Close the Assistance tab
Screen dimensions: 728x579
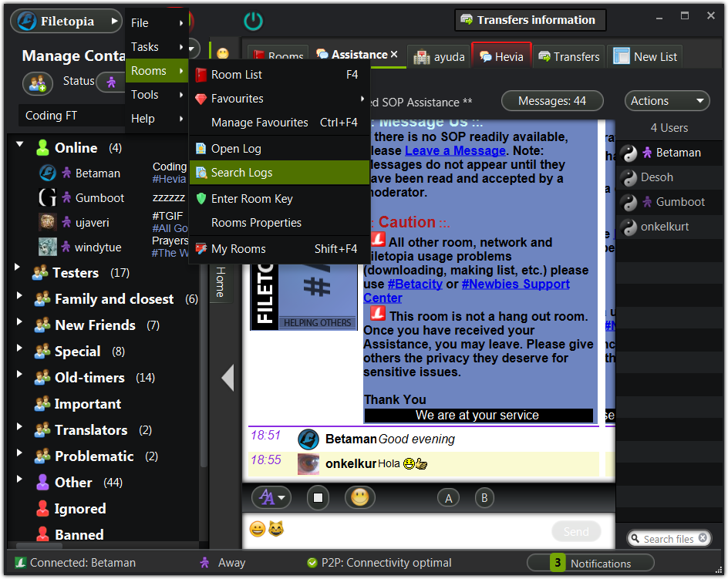click(394, 54)
